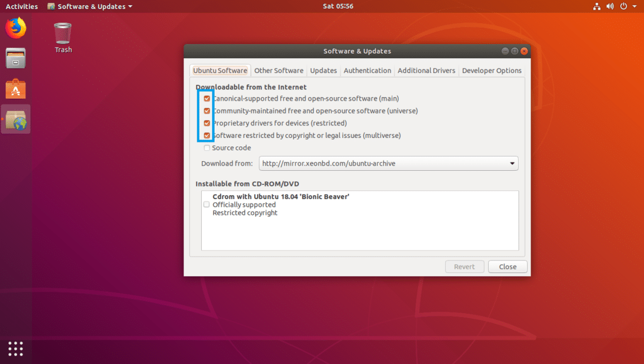
Task: Click the Software & Updates window title
Action: click(x=357, y=51)
